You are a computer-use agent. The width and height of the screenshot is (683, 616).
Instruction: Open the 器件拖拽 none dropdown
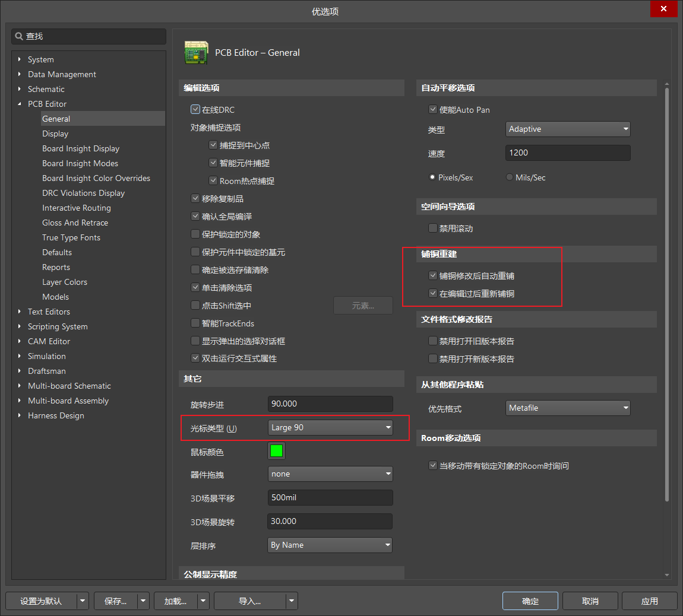click(x=330, y=474)
